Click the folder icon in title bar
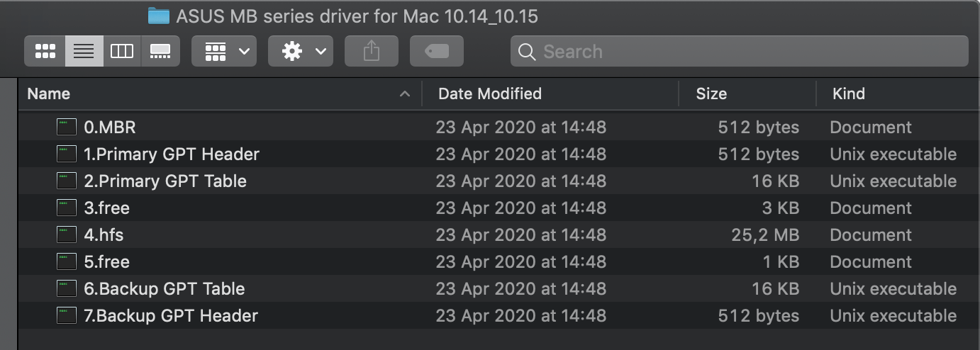The height and width of the screenshot is (350, 980). click(x=158, y=16)
